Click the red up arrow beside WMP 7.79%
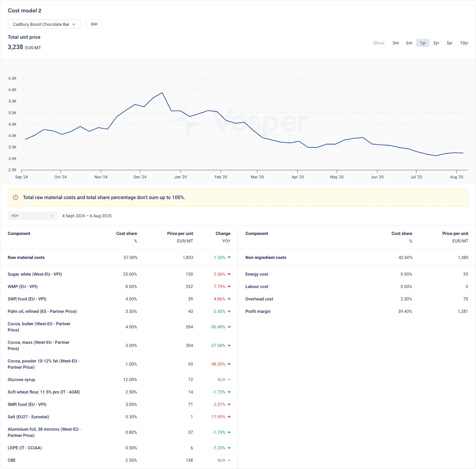This screenshot has width=476, height=469. coord(229,286)
